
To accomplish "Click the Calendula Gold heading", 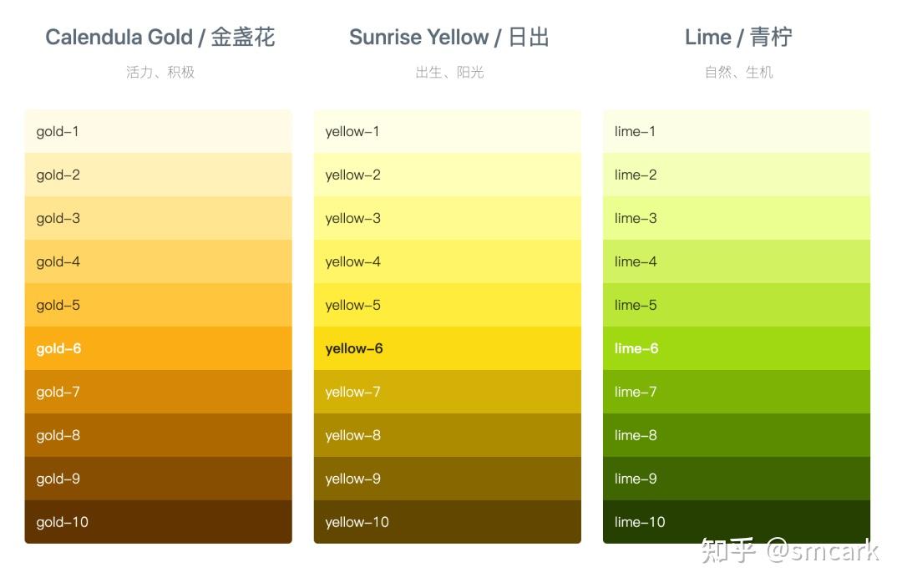I will click(x=160, y=38).
